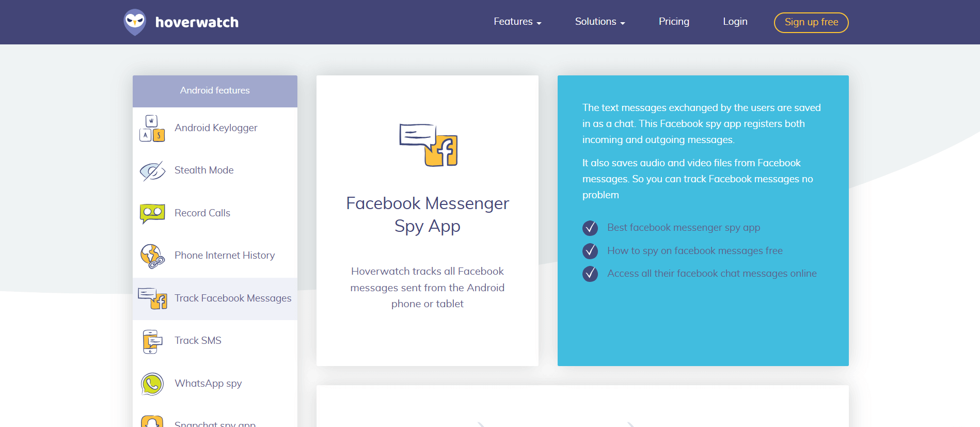Screen dimensions: 980x427
Task: Click 'Access all their facebook chat messages online'
Action: (712, 274)
